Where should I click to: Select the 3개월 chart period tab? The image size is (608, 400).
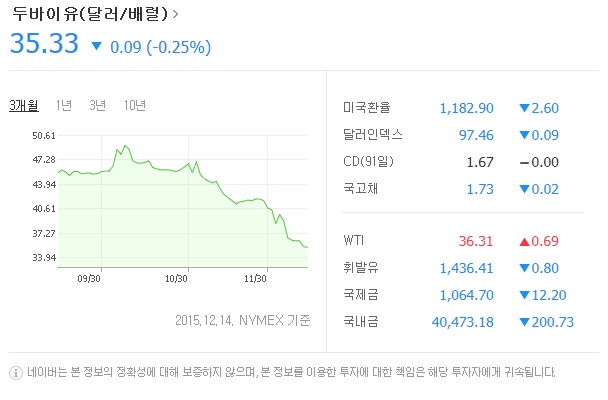23,106
